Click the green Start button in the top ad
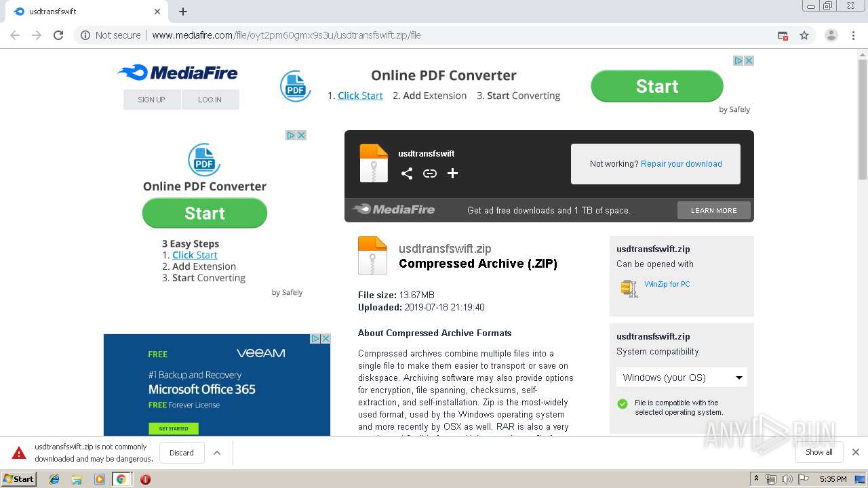This screenshot has width=868, height=488. point(657,86)
